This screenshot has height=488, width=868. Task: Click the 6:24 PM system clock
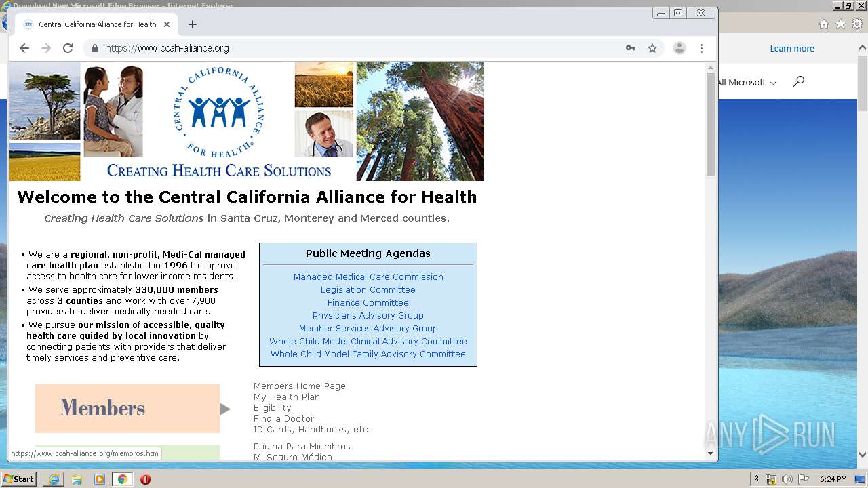click(x=833, y=479)
